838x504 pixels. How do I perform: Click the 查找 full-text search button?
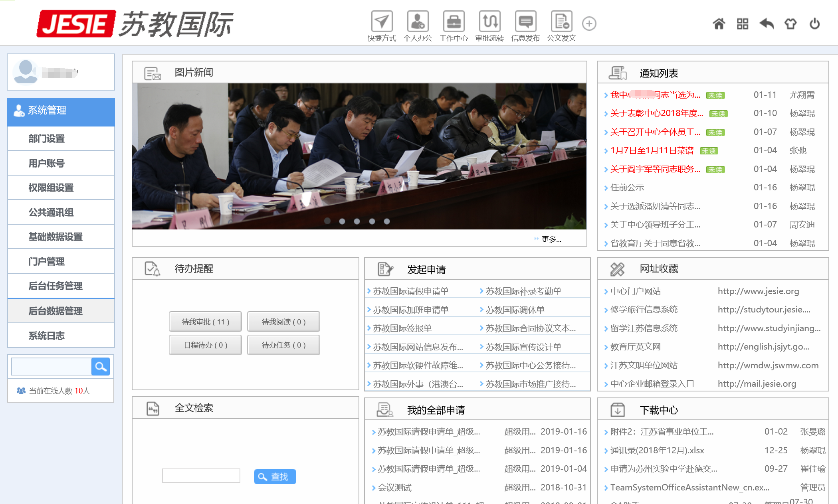point(274,476)
